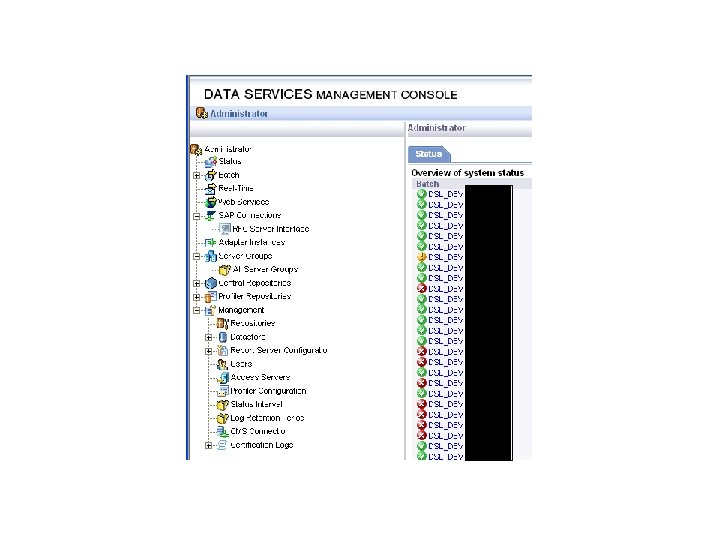Click the Central Repositories icon
Screen dimensions: 720x540
pyautogui.click(x=211, y=283)
